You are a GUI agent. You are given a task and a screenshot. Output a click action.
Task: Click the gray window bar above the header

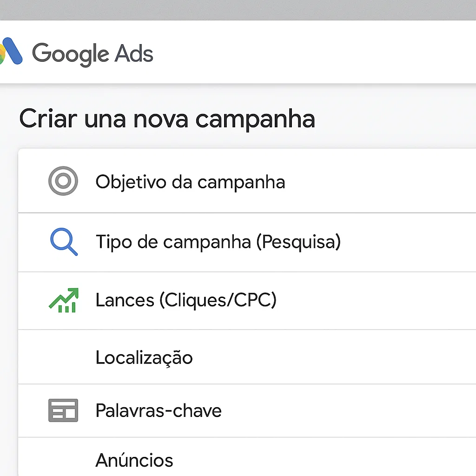(x=238, y=10)
